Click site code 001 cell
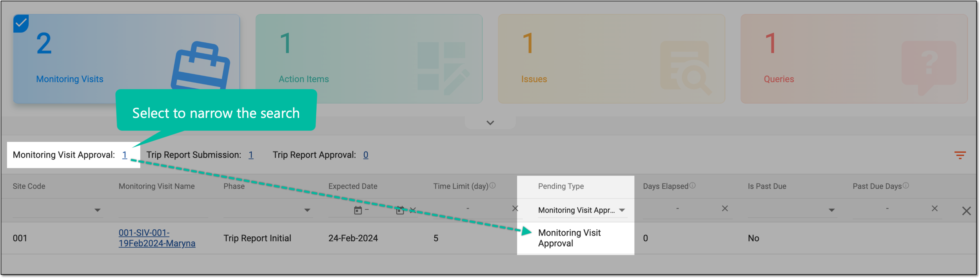Viewport: 980px width, 278px height. pos(20,238)
